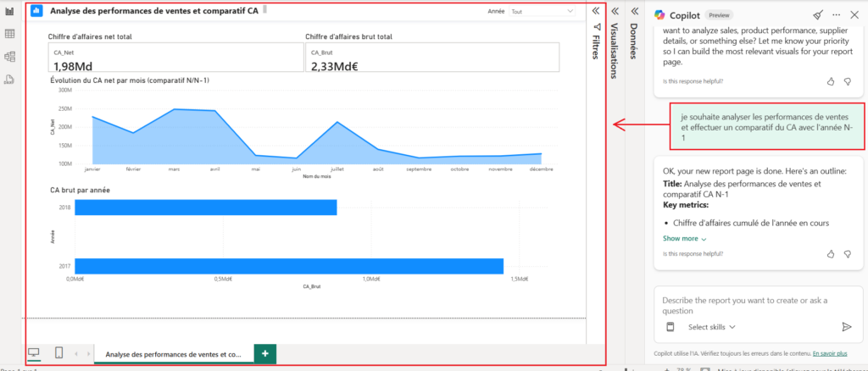Open the En savoir plus link
Image resolution: width=868 pixels, height=371 pixels.
(x=829, y=353)
